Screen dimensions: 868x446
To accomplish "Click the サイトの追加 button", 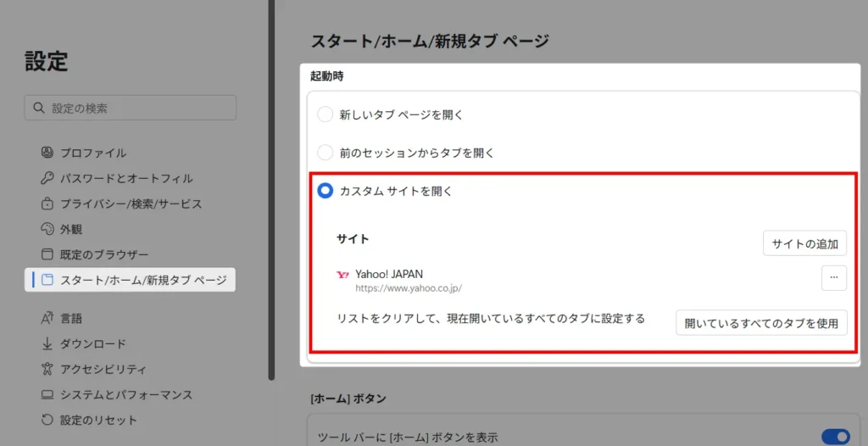I will tap(805, 243).
